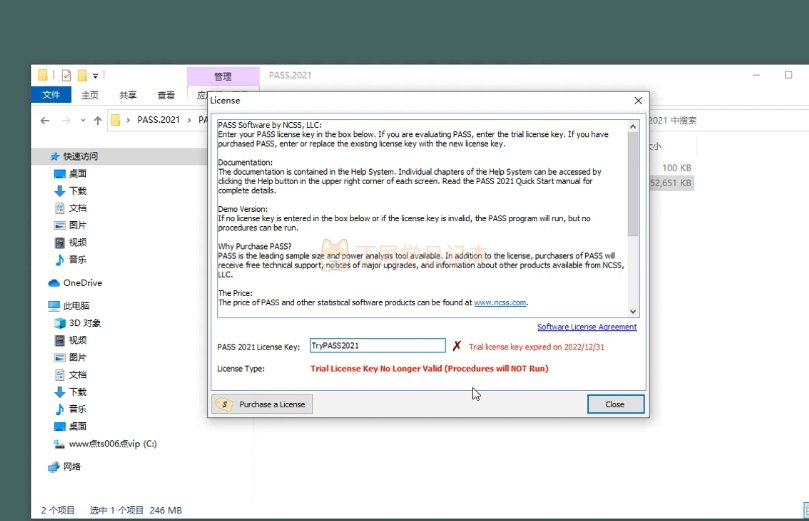
Task: Click the coin icon on Purchase button
Action: pyautogui.click(x=224, y=404)
